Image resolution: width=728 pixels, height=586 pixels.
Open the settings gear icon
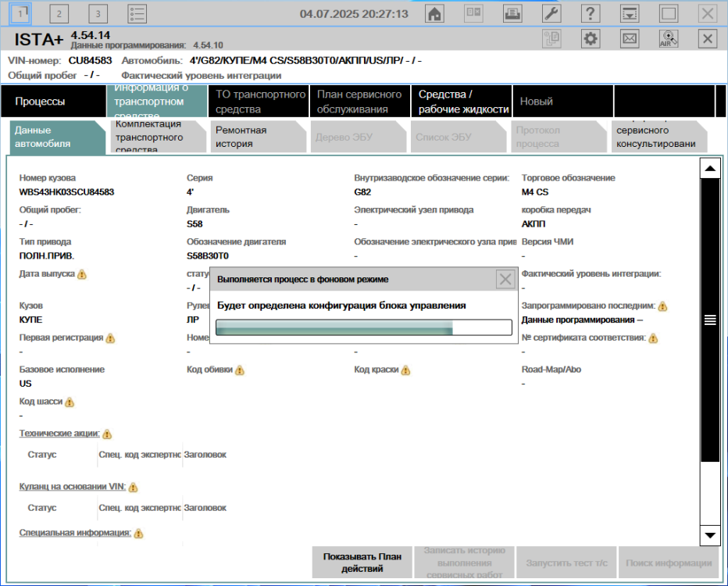(591, 39)
